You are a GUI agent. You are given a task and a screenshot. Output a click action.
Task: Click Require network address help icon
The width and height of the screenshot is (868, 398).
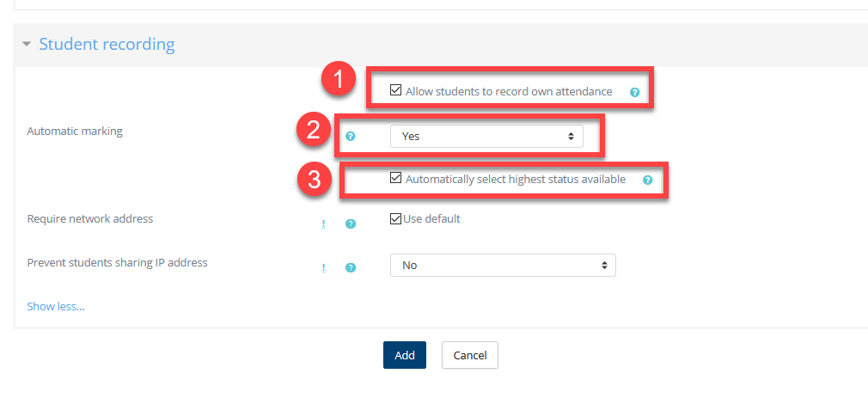tap(350, 223)
